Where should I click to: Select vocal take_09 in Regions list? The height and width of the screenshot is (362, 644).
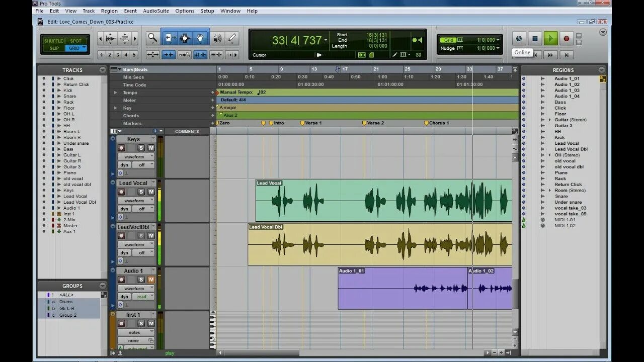coord(571,214)
